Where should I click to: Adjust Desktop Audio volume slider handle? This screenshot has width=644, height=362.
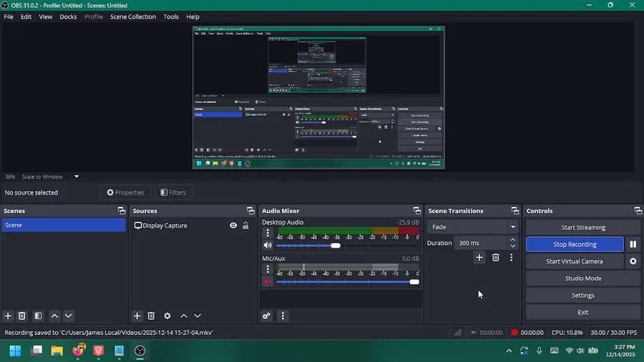[x=336, y=245]
